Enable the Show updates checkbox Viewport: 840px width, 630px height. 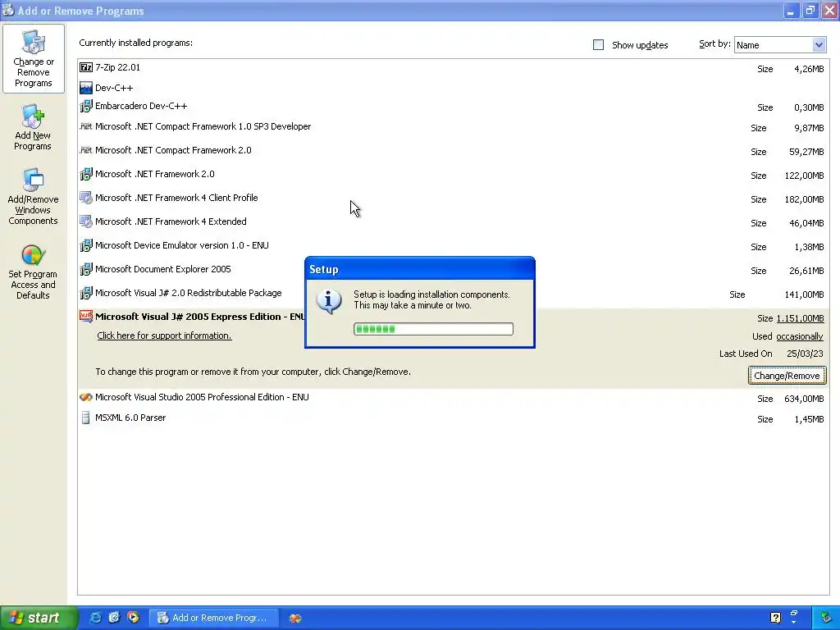tap(598, 45)
